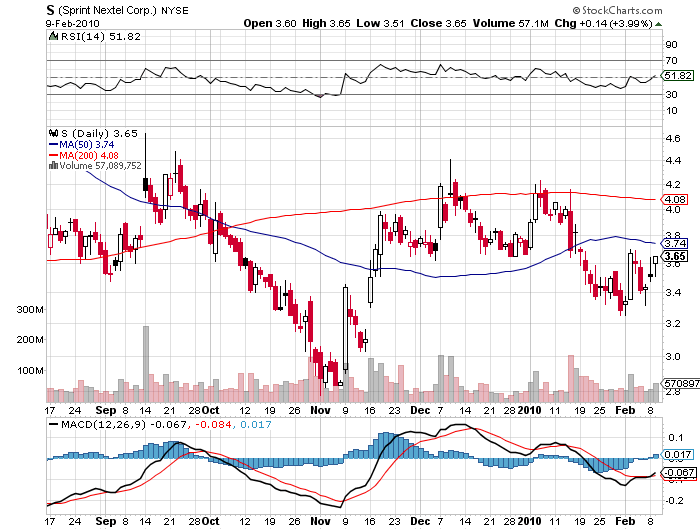Click the RSI 51.82 axis tag

[677, 75]
